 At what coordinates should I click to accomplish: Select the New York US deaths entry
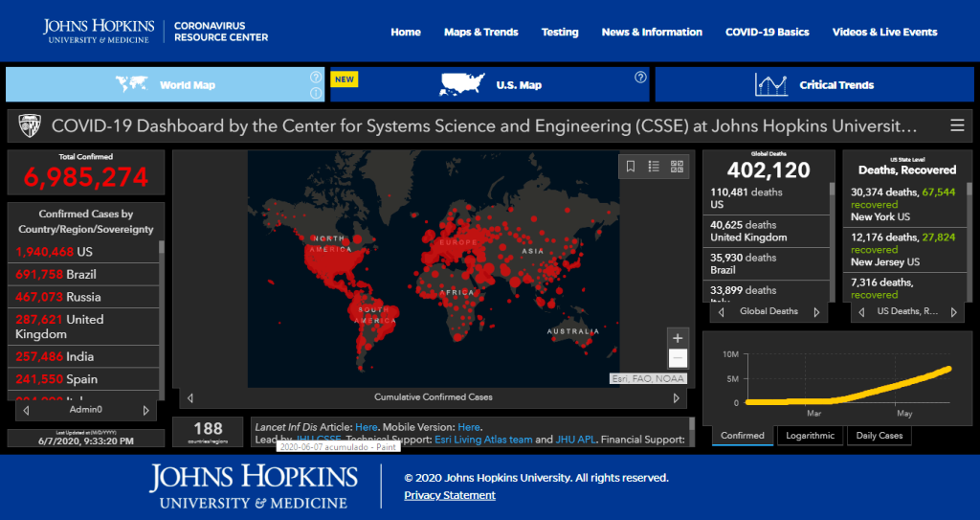pos(905,205)
